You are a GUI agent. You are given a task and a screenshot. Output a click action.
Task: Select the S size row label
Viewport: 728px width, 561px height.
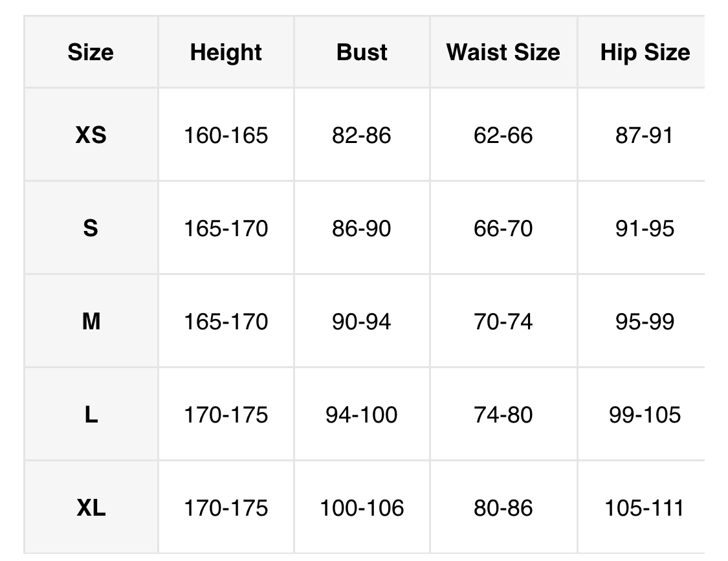point(91,228)
